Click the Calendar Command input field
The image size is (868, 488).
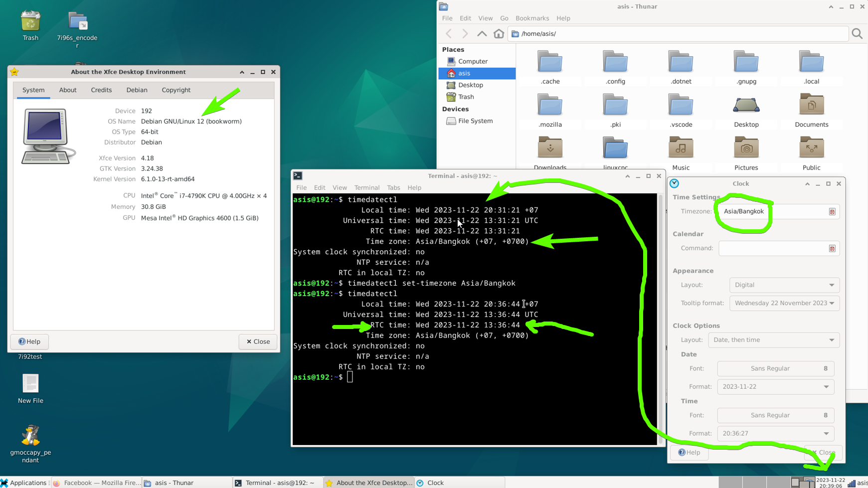coord(779,249)
